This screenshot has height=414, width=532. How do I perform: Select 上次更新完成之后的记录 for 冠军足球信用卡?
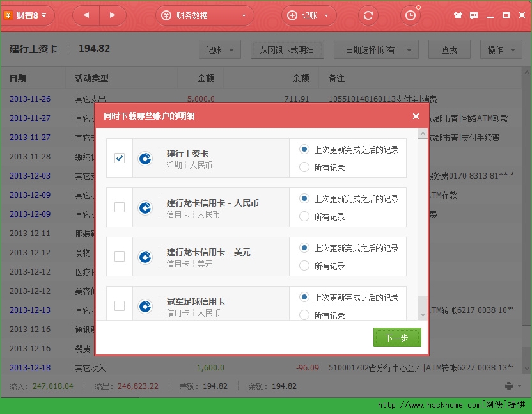304,297
